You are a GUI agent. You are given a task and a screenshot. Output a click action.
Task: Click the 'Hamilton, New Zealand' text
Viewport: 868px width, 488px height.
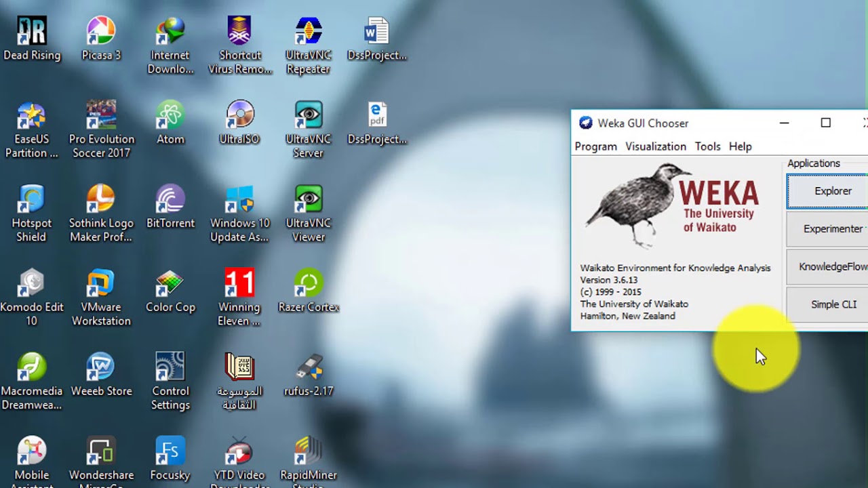coord(628,316)
